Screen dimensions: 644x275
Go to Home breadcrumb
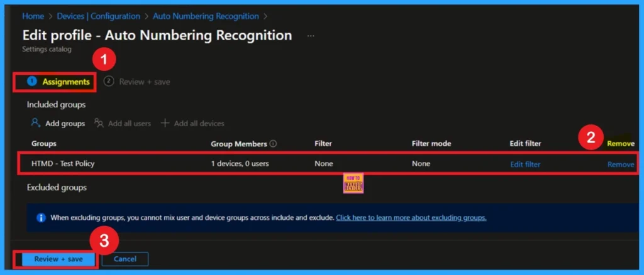click(33, 16)
